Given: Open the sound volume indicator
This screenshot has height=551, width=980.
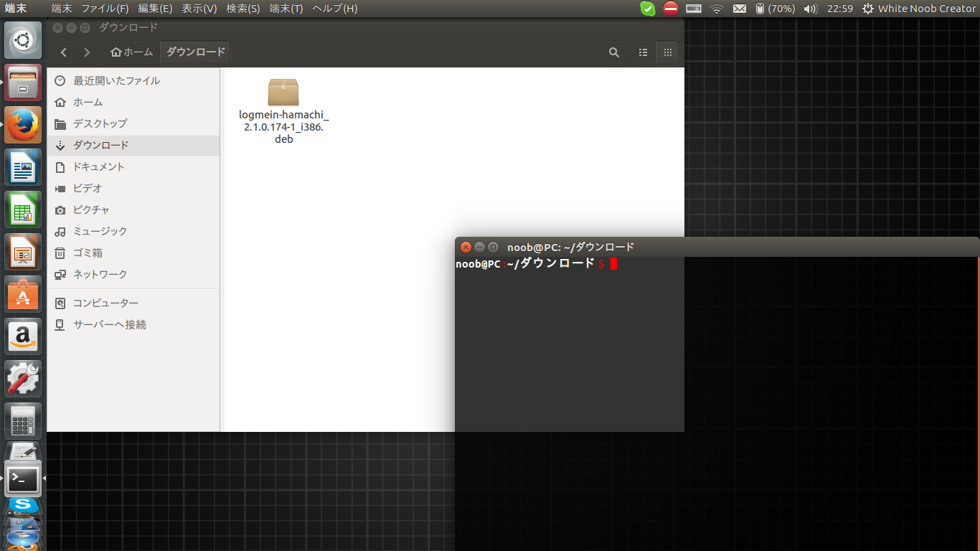Looking at the screenshot, I should pyautogui.click(x=811, y=9).
